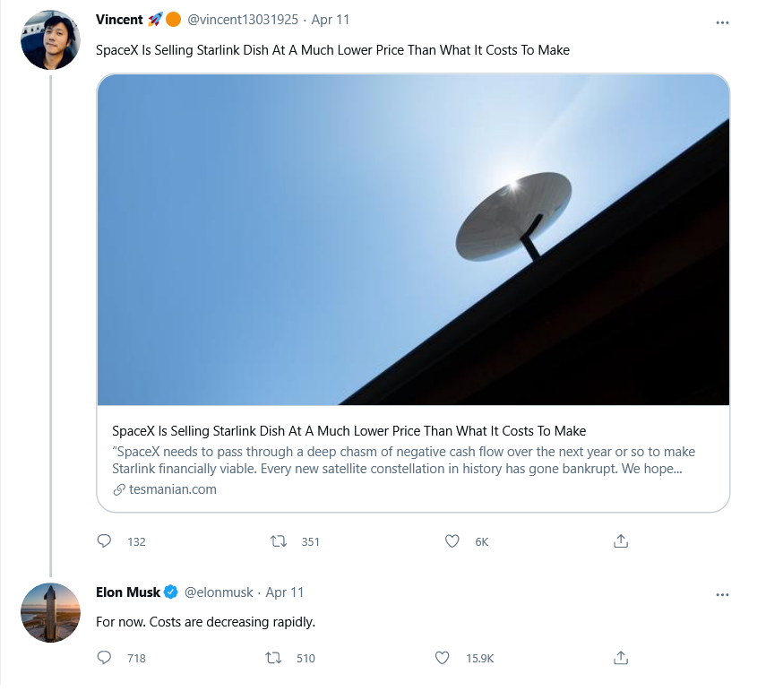Open the @elonmusk handle link
766x700 pixels.
219,592
